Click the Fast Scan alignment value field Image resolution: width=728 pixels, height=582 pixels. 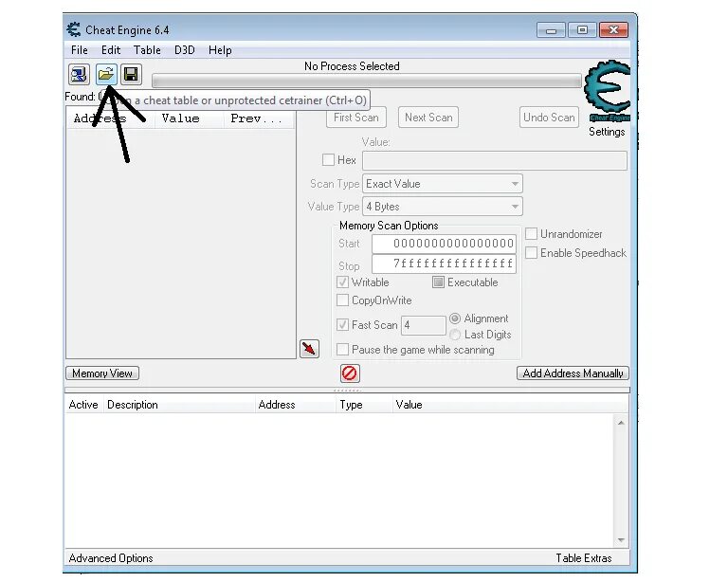(x=424, y=325)
